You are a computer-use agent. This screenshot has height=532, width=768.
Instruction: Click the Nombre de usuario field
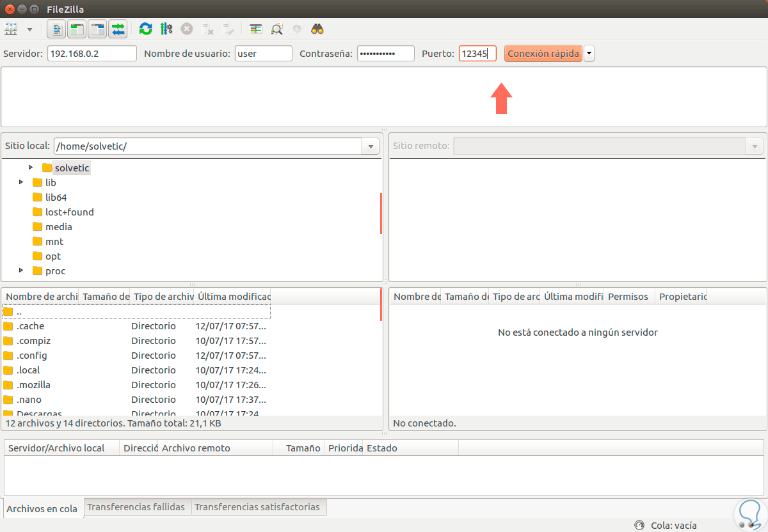[264, 54]
